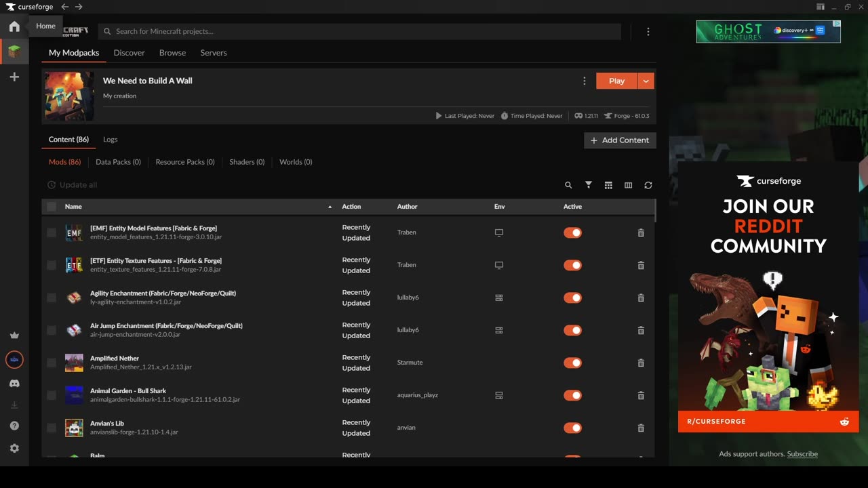Click the Update all button
This screenshot has width=868, height=488.
72,185
